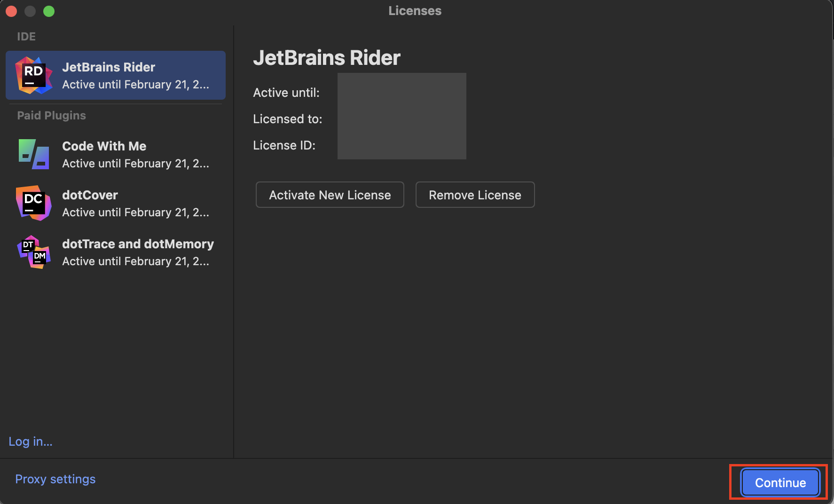834x504 pixels.
Task: Click dotTrace and dotMemory's Active until text
Action: click(x=136, y=261)
